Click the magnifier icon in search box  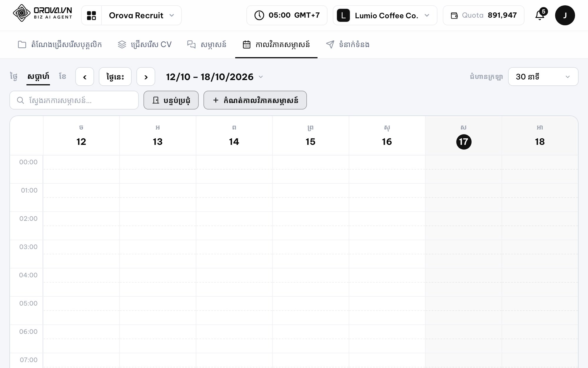(x=20, y=100)
